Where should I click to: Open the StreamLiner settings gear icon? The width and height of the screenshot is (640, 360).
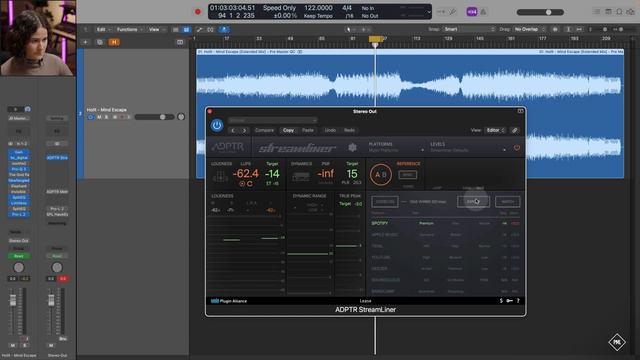click(353, 147)
